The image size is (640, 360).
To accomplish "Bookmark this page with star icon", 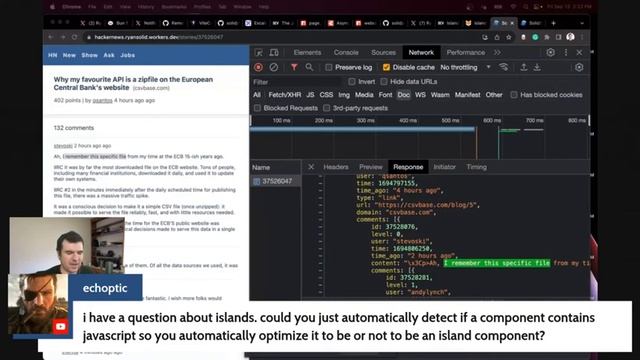I will pyautogui.click(x=509, y=37).
